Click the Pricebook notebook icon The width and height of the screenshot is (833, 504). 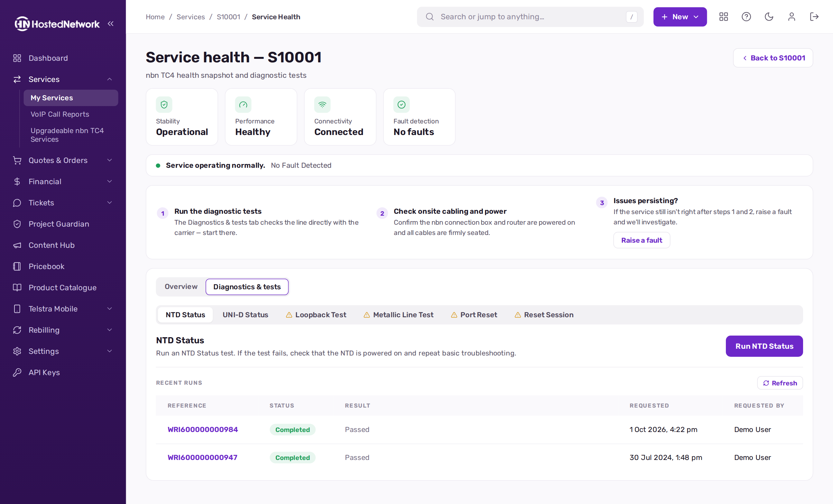(17, 266)
